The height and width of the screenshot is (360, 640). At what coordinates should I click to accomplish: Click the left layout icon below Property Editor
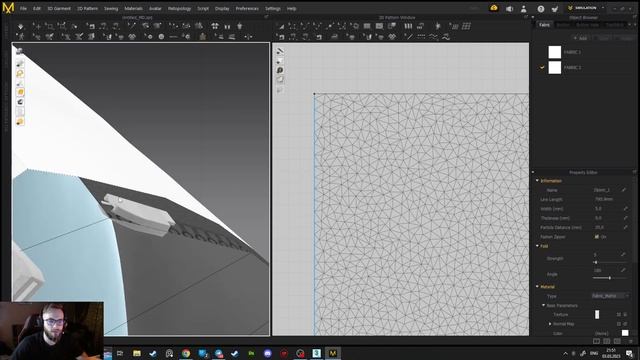coord(596,341)
